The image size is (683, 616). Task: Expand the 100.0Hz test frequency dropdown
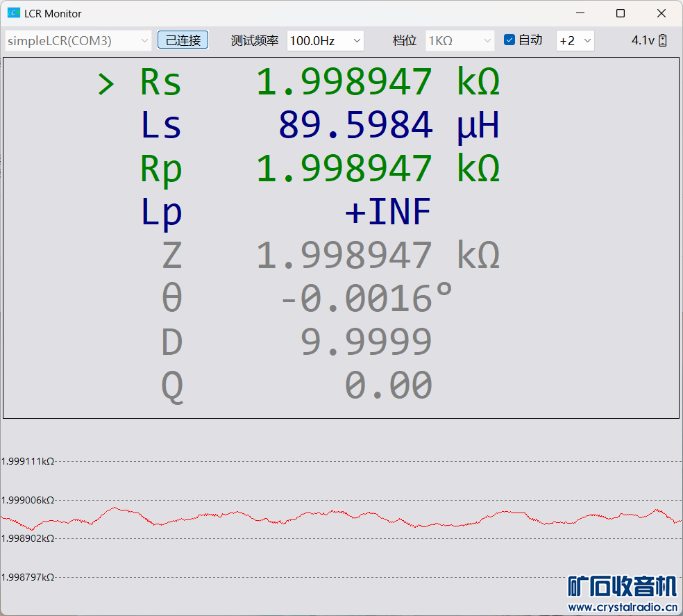(325, 41)
